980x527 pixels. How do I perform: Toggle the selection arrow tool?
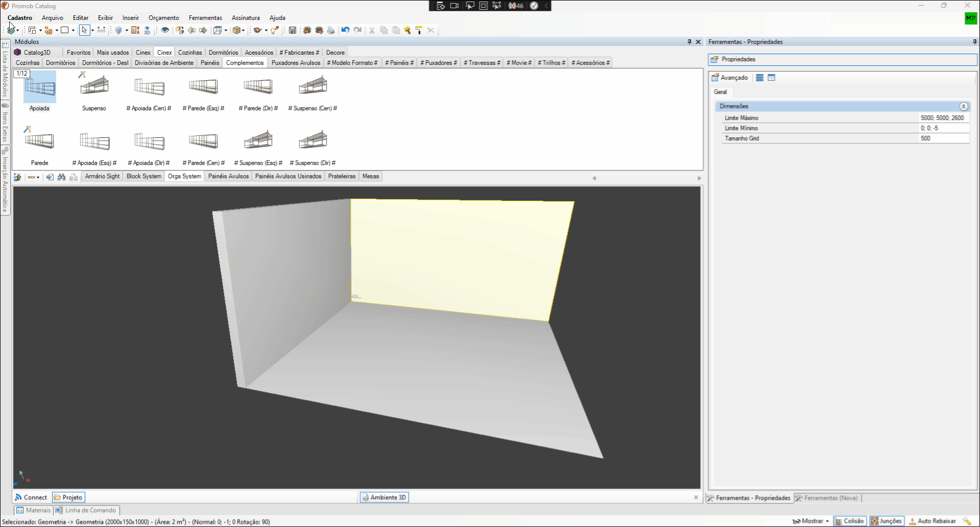pyautogui.click(x=84, y=30)
